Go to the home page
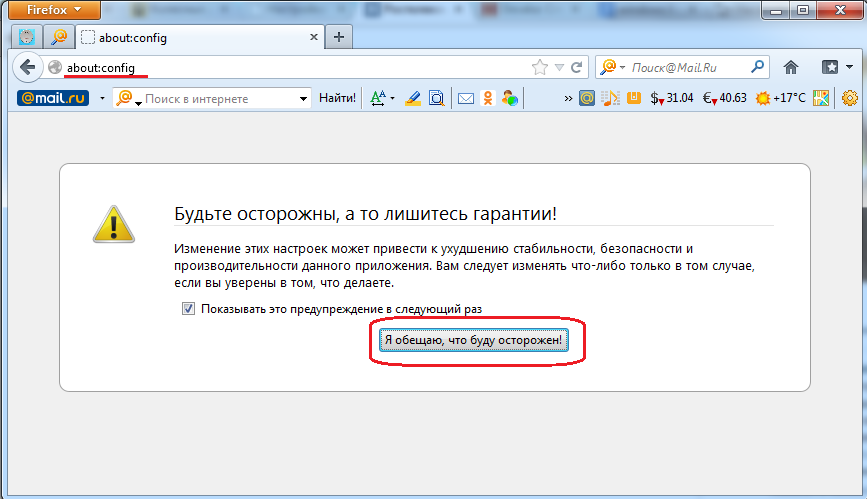Screen dimensions: 867x499 [x=791, y=67]
